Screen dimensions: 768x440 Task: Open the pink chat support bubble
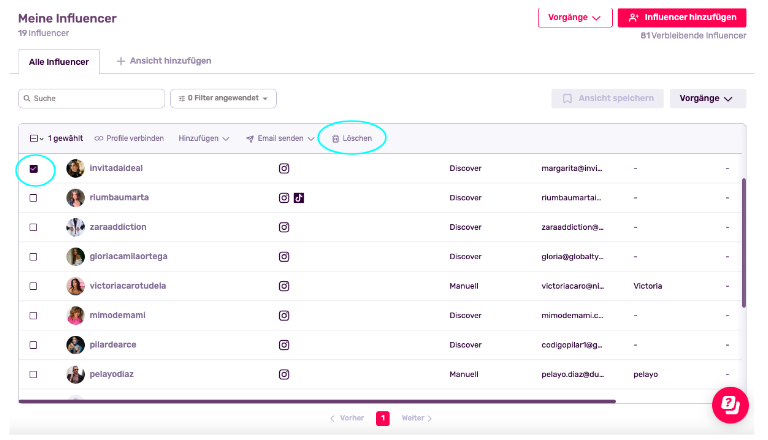pos(730,405)
